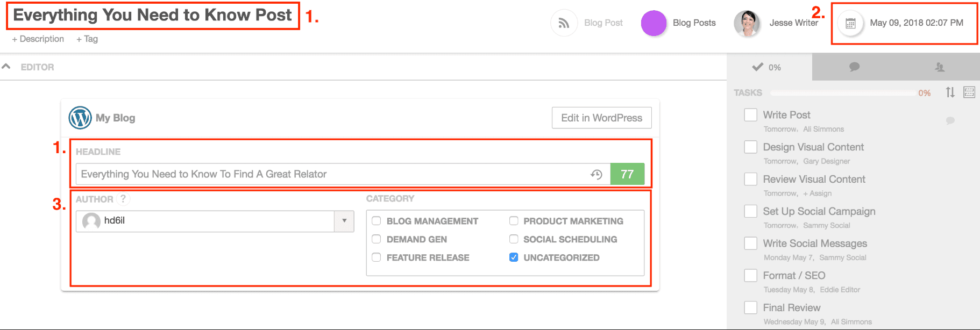Click the + Description link

pyautogui.click(x=38, y=39)
